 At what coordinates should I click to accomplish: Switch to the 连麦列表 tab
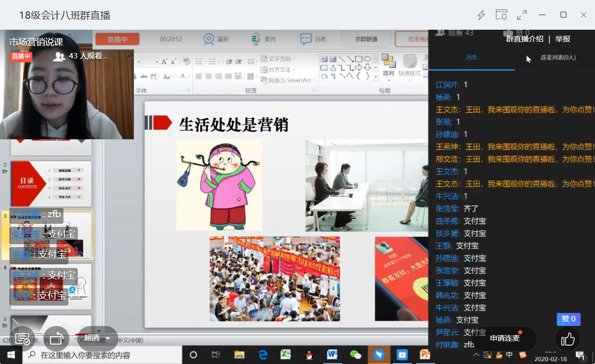click(558, 57)
